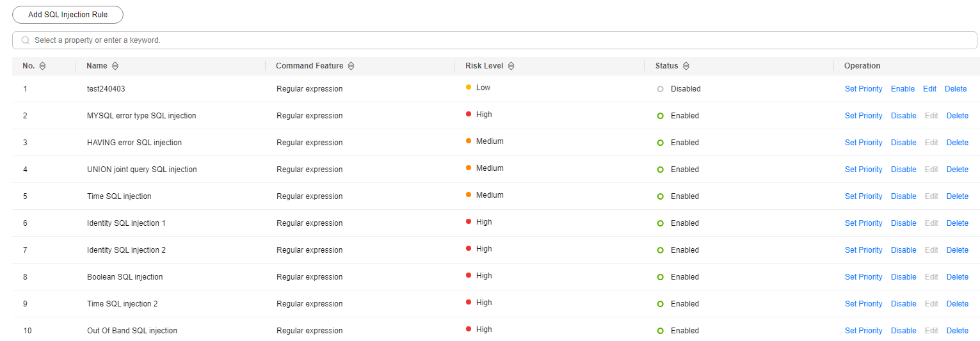This screenshot has width=980, height=341.
Task: Click the Add SQL Injection Rule button
Action: (68, 15)
